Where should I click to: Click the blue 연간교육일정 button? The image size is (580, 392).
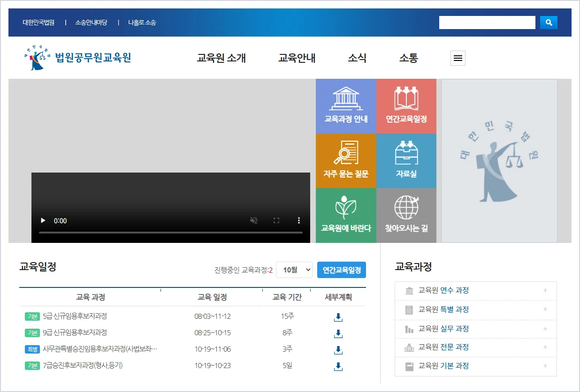coord(342,270)
